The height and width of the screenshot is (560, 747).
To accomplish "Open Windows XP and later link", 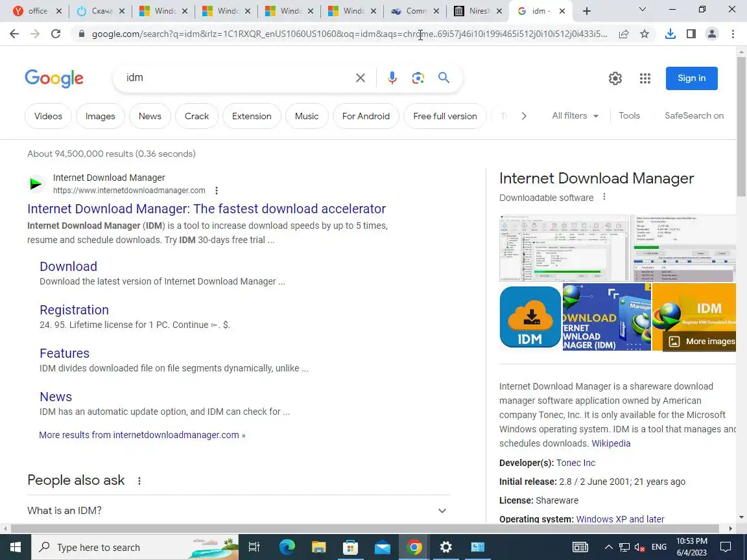I will point(620,519).
